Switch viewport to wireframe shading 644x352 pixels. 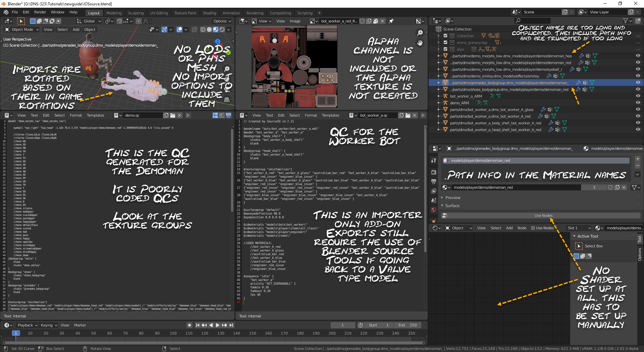pos(203,30)
